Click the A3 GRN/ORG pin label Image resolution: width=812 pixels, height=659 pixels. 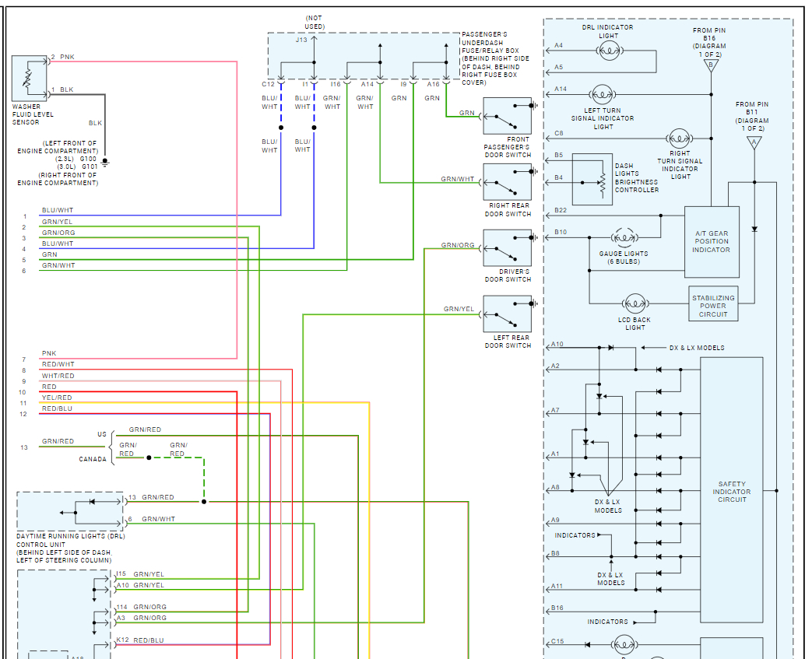[x=142, y=618]
